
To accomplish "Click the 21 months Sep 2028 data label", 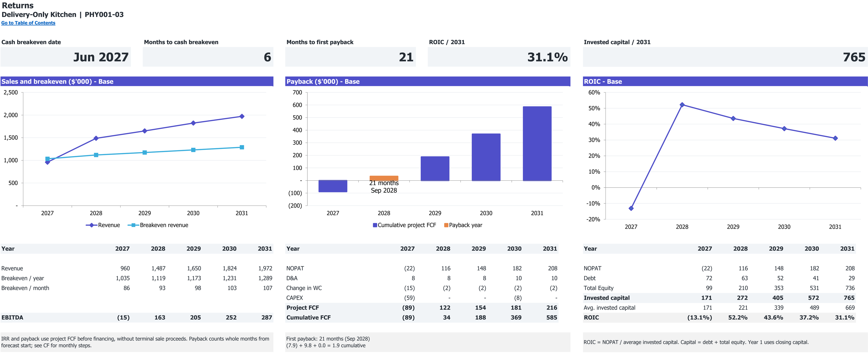I will click(384, 187).
